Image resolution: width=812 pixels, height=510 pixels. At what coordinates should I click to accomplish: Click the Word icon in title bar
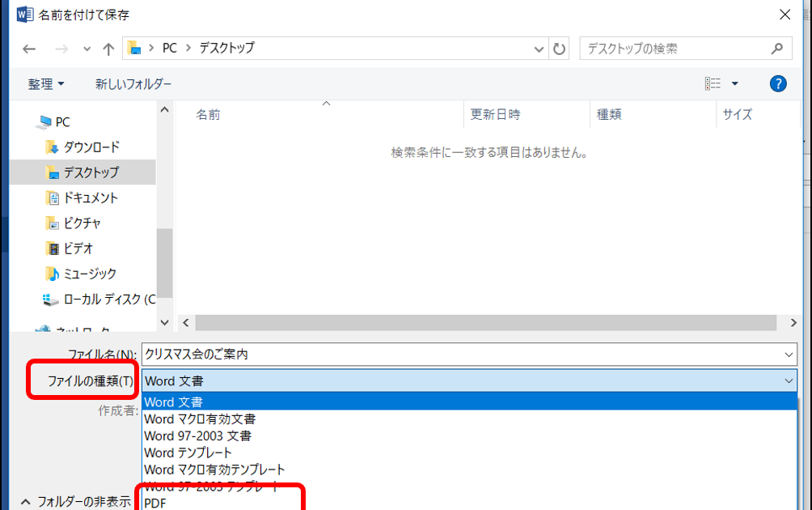[24, 15]
